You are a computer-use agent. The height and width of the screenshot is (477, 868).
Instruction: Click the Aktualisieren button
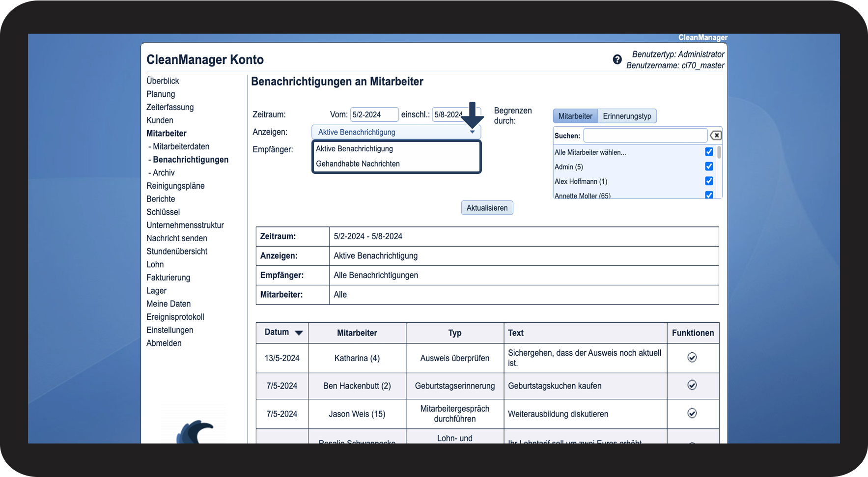(x=487, y=208)
